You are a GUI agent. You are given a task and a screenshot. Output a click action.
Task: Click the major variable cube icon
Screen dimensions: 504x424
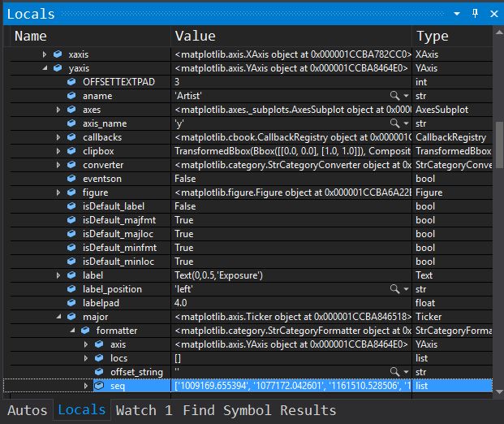[71, 316]
